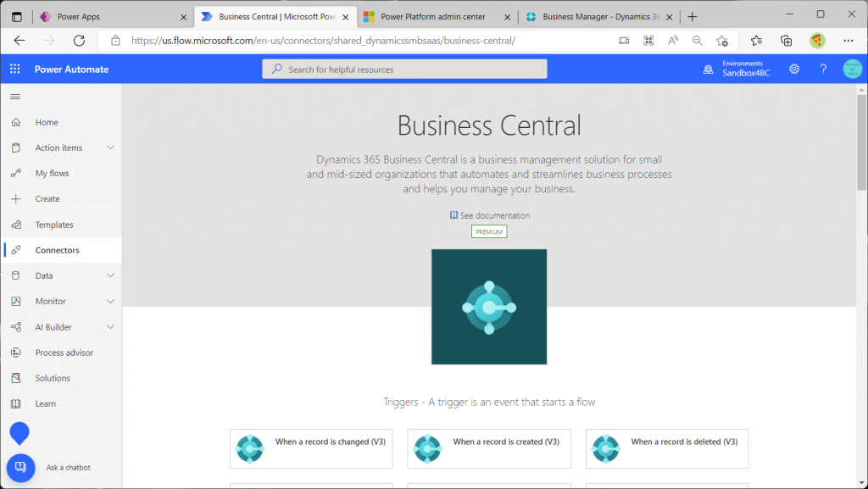
Task: Open the user account avatar
Action: tap(853, 69)
